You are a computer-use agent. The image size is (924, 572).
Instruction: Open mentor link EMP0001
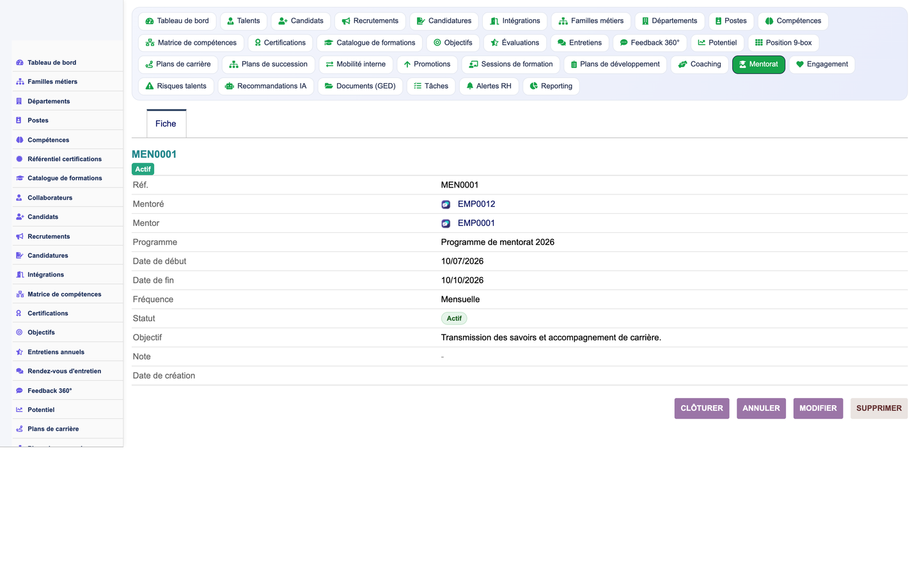[476, 223]
